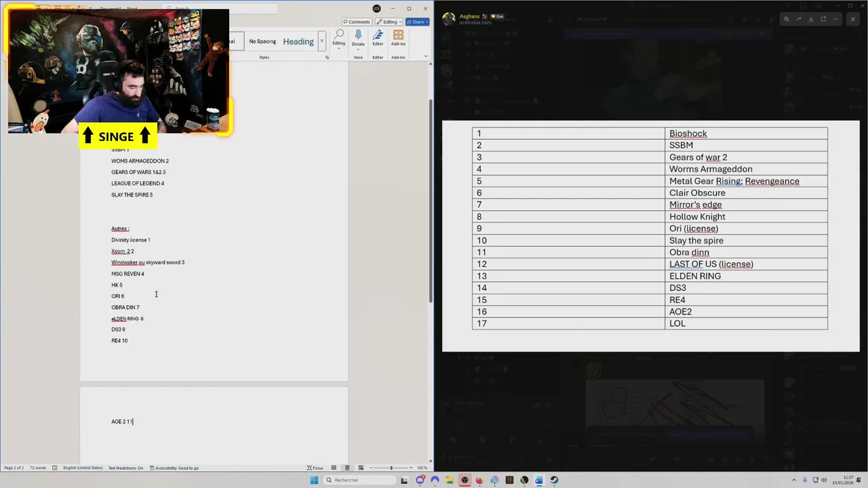Click Hollow Knight row in table image
This screenshot has width=868, height=488.
click(650, 217)
